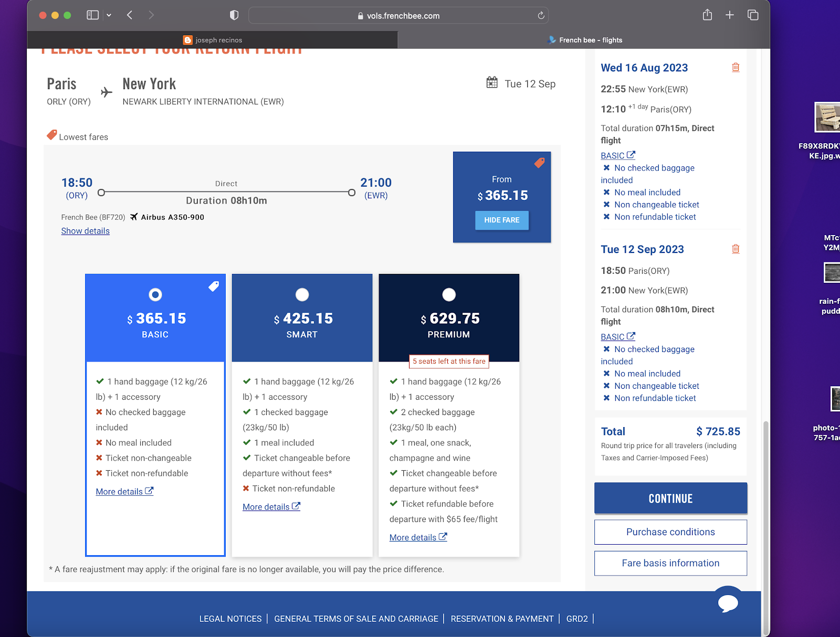The width and height of the screenshot is (840, 637).
Task: Select the PREMIUM fare radio button
Action: [x=449, y=295]
